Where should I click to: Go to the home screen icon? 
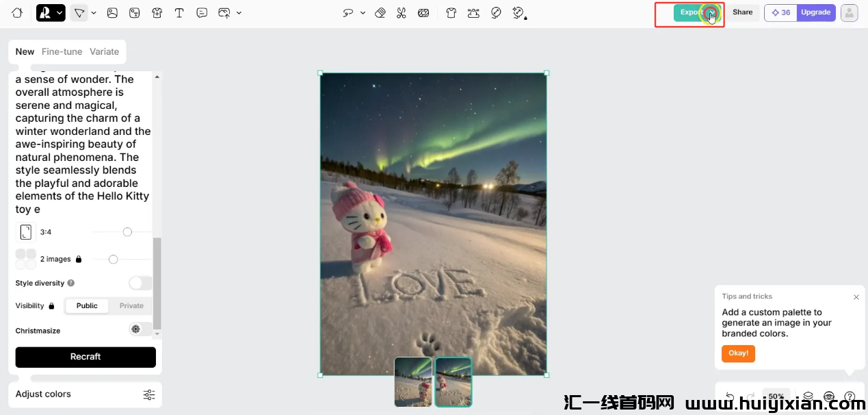pyautogui.click(x=17, y=12)
